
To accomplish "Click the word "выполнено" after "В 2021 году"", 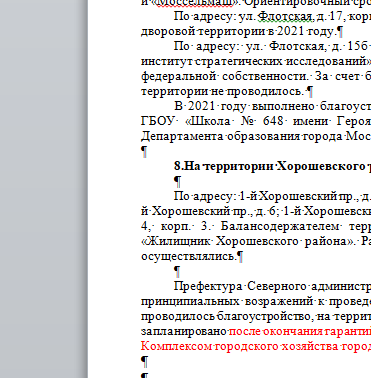I will [x=283, y=106].
